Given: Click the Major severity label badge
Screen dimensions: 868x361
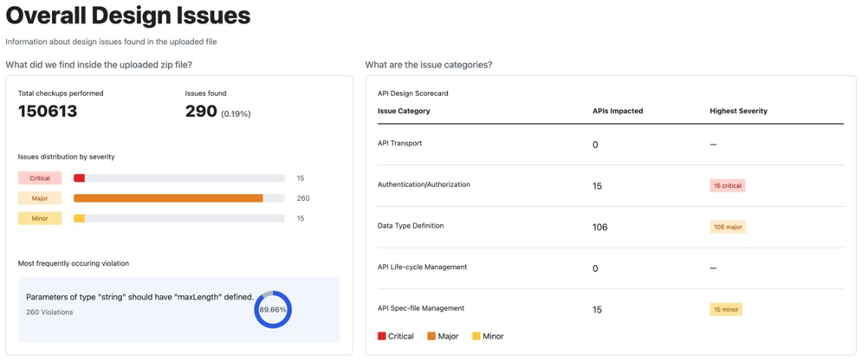Looking at the screenshot, I should [40, 198].
